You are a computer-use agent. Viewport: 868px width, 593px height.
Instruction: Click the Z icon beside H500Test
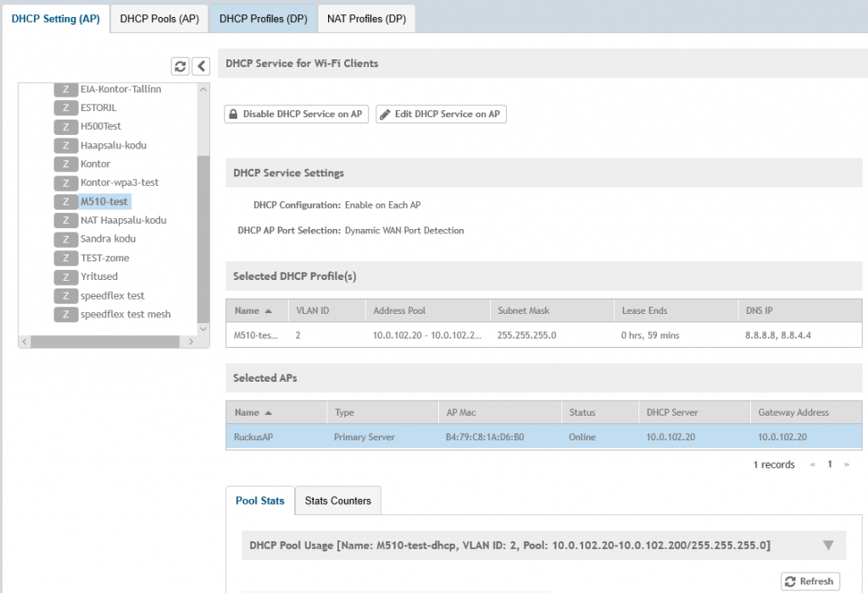coord(65,126)
